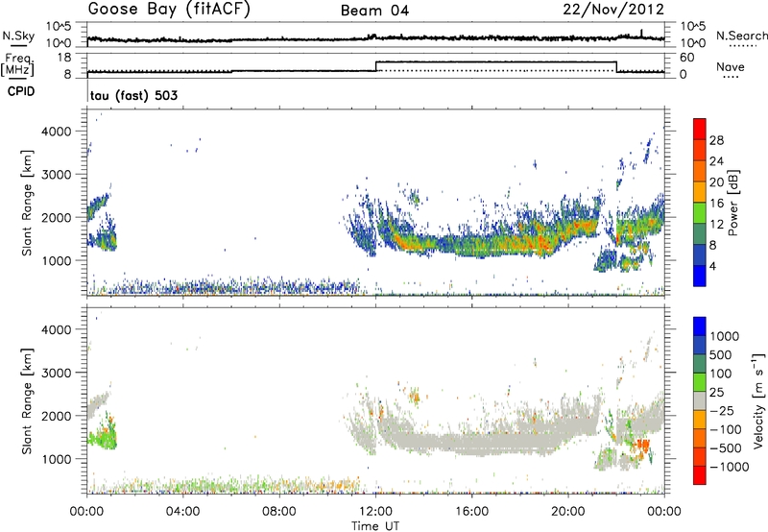Click the "tau (fast) 503" annotation
Image resolution: width=768 pixels, height=532 pixels.
tap(133, 95)
